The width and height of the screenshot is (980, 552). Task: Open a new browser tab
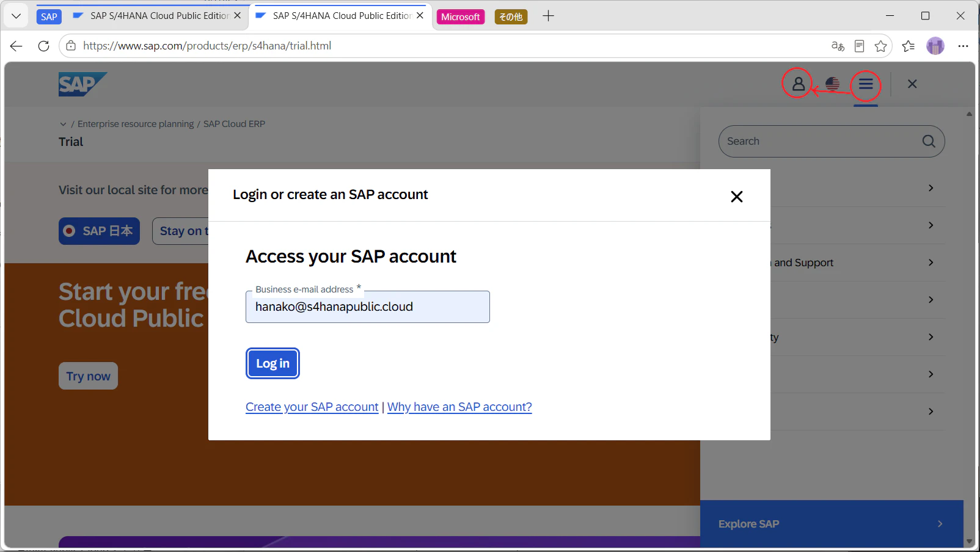[x=548, y=16]
